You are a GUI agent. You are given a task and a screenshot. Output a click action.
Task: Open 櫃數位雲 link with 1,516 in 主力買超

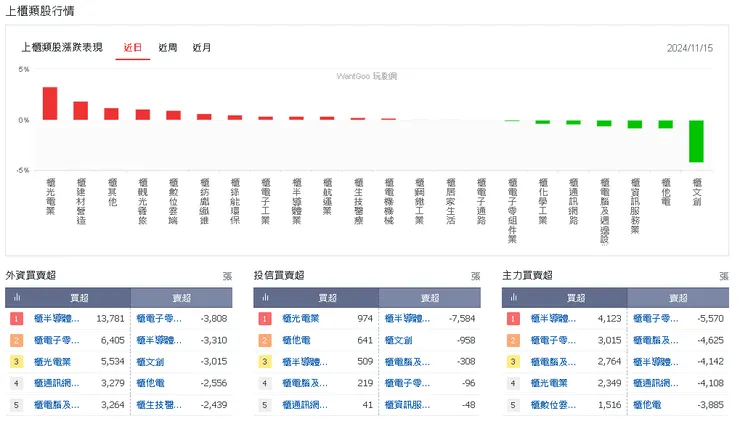[x=553, y=405]
